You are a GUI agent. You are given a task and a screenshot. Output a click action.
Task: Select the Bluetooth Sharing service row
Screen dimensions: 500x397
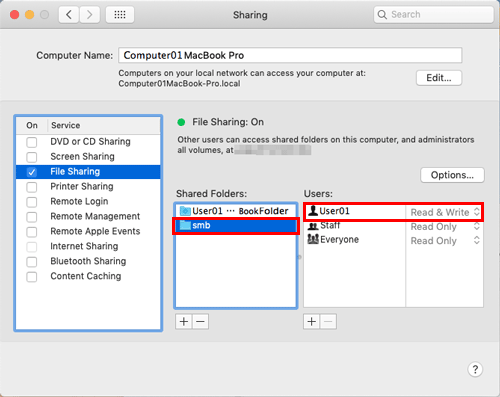tap(88, 261)
